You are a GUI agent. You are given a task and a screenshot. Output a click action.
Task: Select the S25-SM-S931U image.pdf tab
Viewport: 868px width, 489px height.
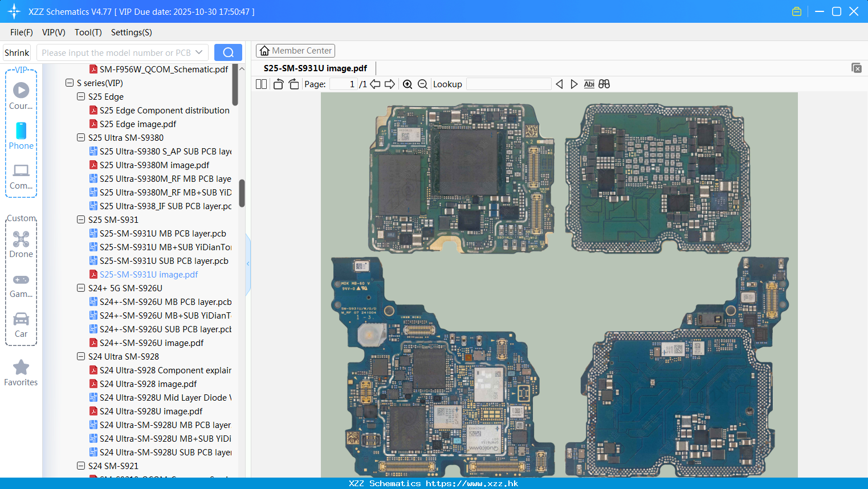click(x=315, y=68)
